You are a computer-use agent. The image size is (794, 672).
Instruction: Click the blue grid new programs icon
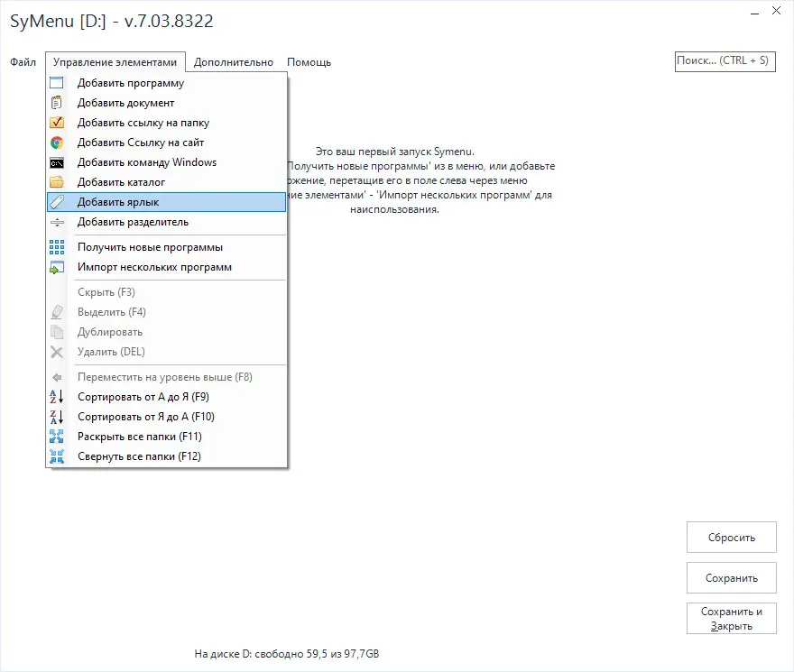tap(57, 247)
